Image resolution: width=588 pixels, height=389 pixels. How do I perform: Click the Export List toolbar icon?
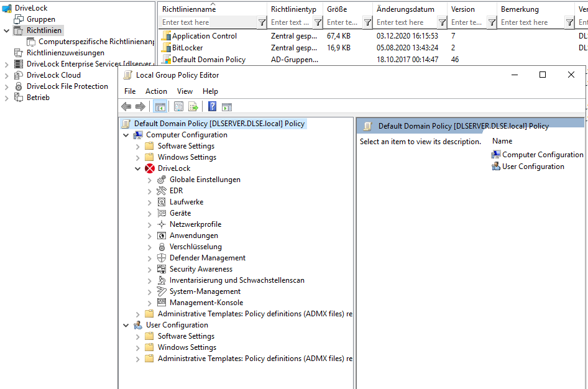[x=193, y=107]
